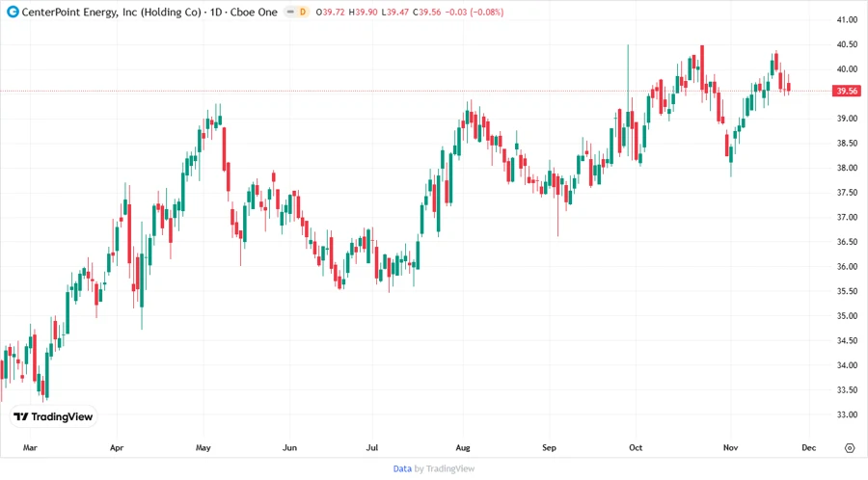Click the 40.50 price axis label

847,44
